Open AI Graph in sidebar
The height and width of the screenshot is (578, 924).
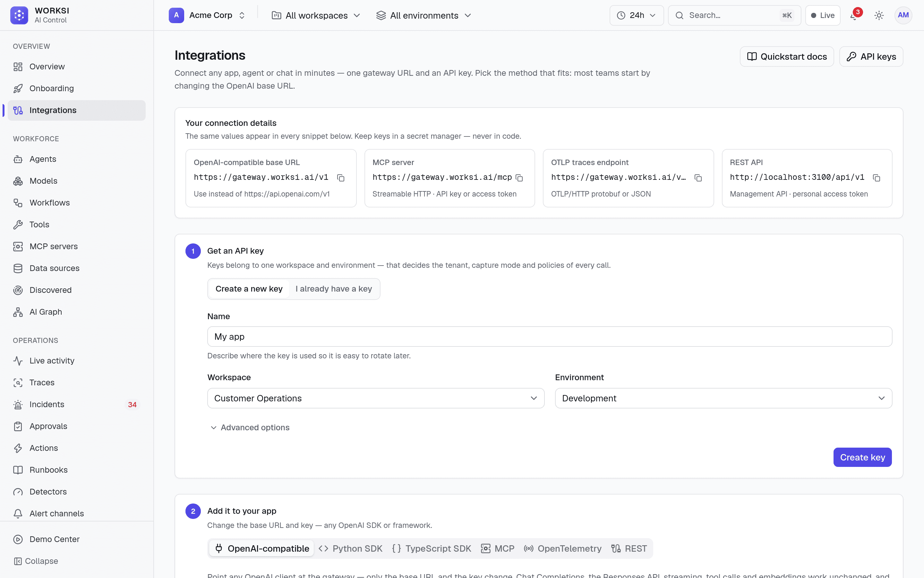click(76, 312)
